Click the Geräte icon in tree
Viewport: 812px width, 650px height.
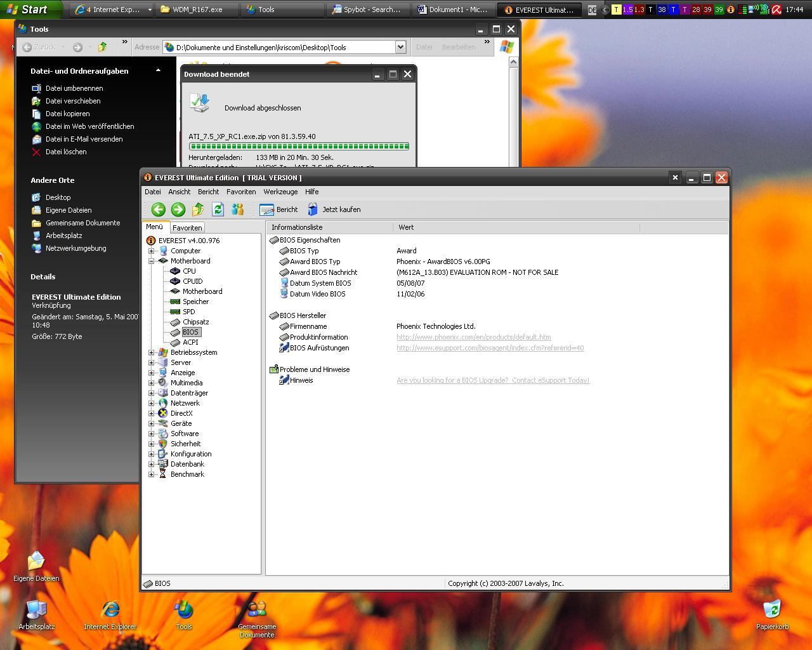(x=163, y=423)
